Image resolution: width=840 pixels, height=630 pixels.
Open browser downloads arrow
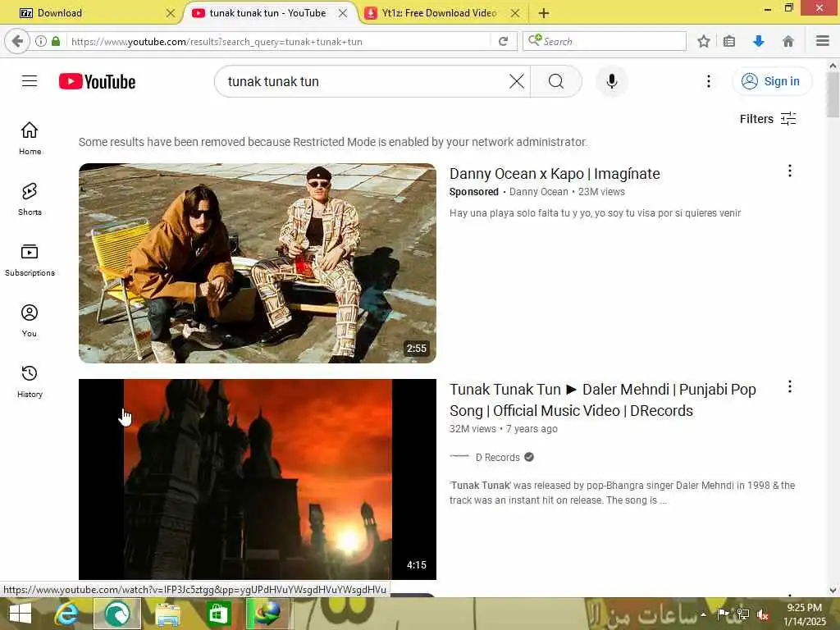point(758,41)
